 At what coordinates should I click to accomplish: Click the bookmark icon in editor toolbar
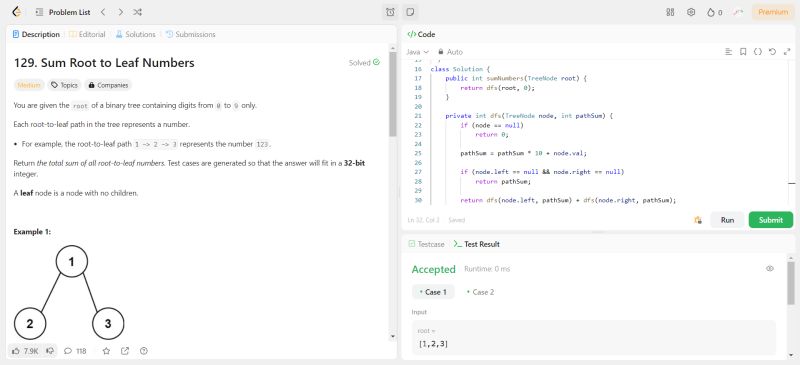click(743, 52)
